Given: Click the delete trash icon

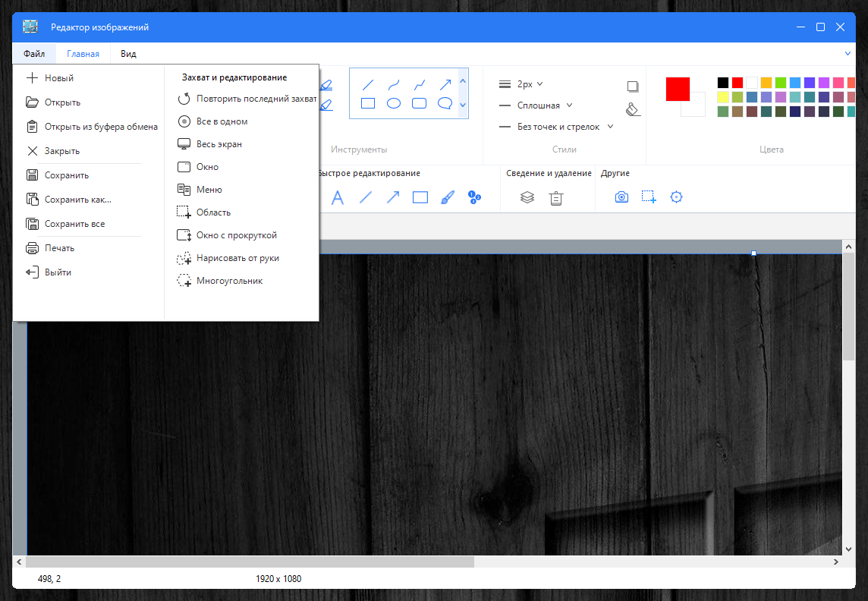Looking at the screenshot, I should (x=556, y=198).
